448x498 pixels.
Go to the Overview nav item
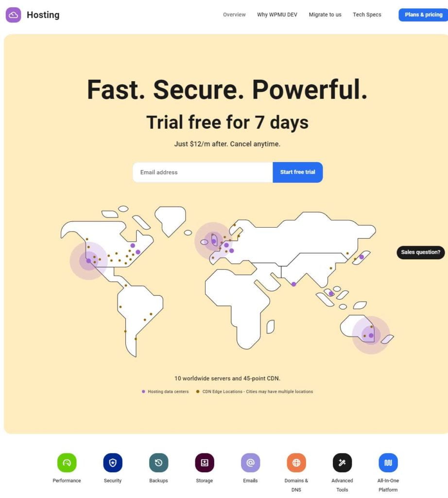tap(234, 15)
